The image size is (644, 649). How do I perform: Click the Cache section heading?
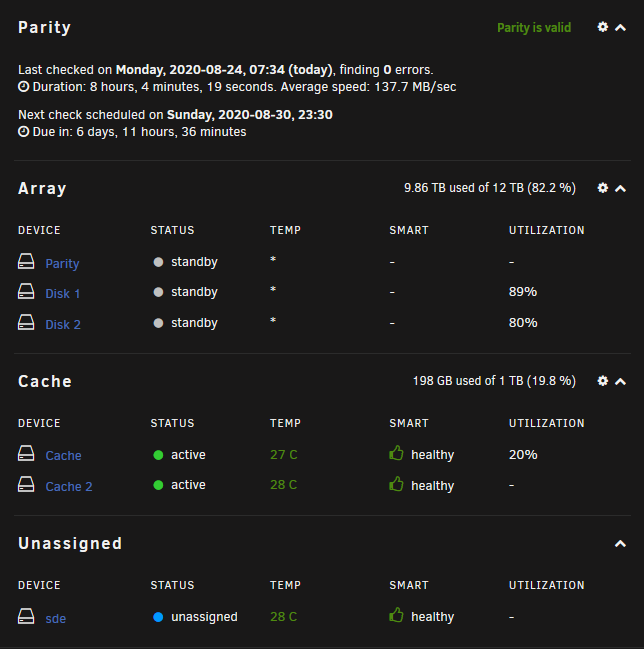coord(45,382)
